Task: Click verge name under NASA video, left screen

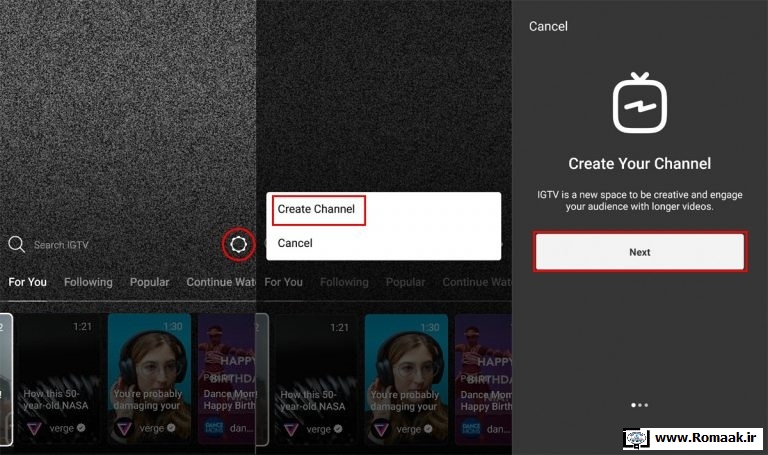Action: click(x=61, y=428)
